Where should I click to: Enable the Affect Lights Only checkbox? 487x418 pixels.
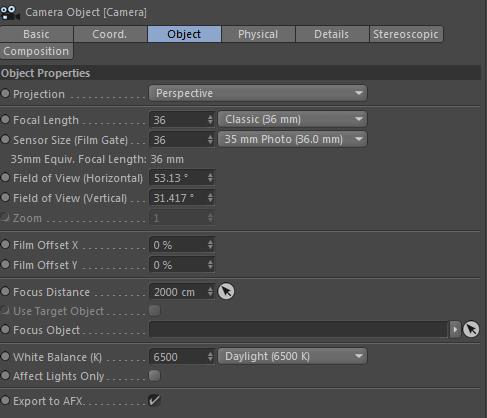click(x=154, y=376)
